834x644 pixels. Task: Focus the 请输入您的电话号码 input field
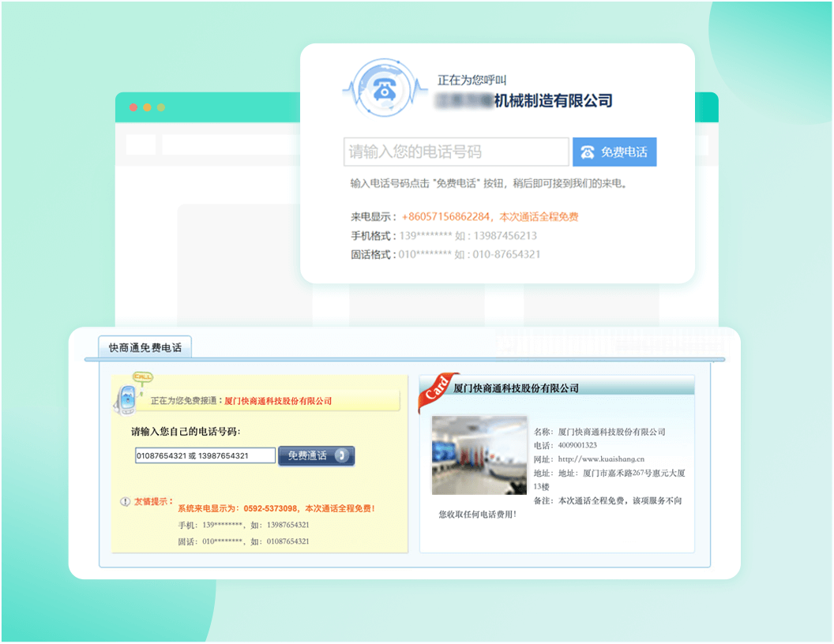point(456,152)
